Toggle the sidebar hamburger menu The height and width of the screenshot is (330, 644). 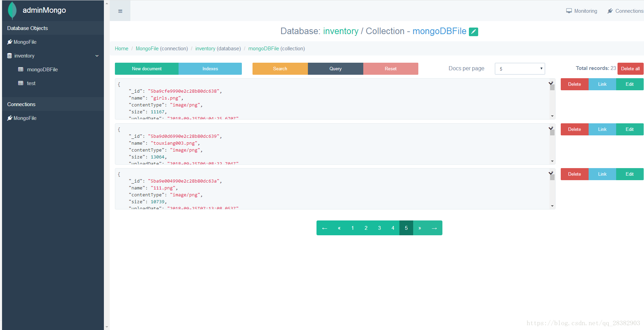tap(120, 11)
